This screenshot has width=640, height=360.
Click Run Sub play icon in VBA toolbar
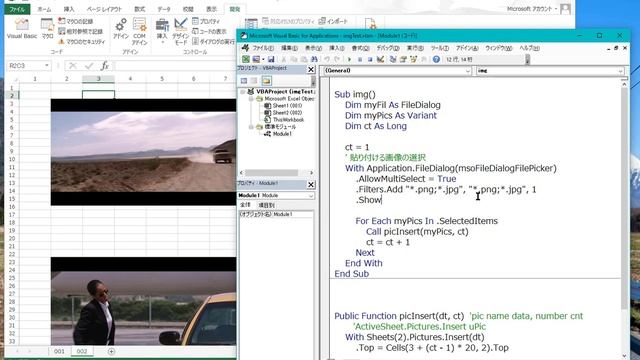pyautogui.click(x=349, y=60)
